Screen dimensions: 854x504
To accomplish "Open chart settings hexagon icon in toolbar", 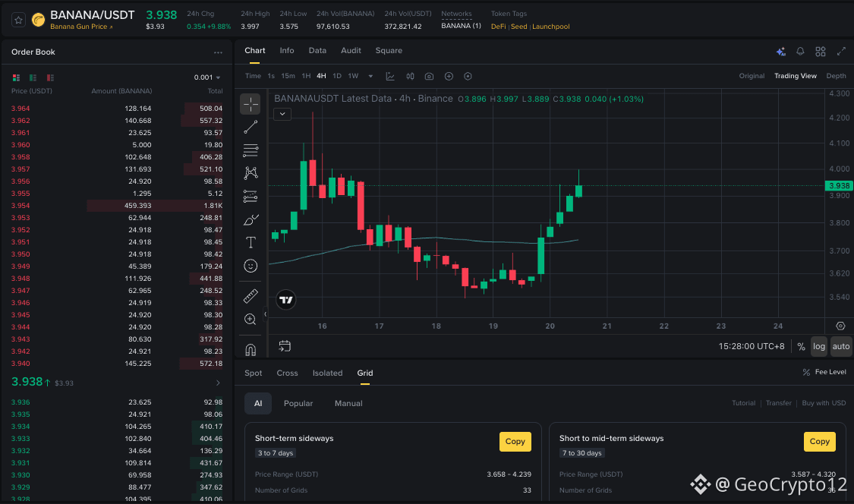I will coord(468,76).
